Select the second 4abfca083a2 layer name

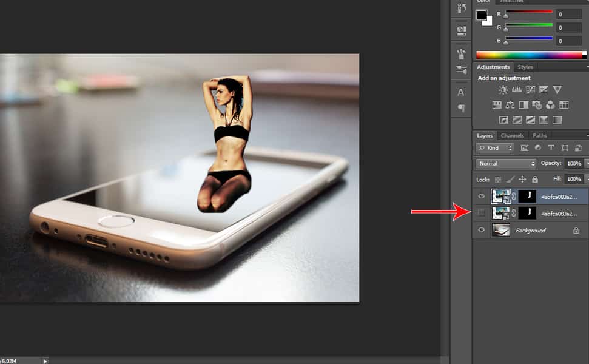[559, 214]
